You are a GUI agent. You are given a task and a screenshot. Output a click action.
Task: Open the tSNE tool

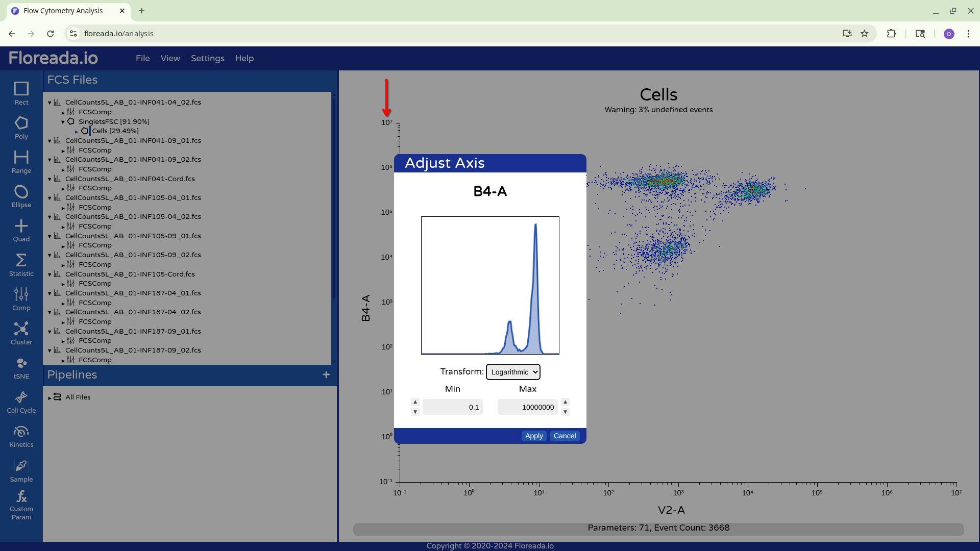click(x=21, y=368)
